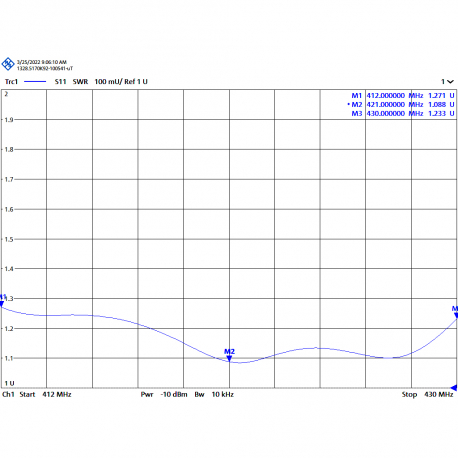
Task: Click the M1 412.000000 MHz marker readout
Action: (x=403, y=96)
